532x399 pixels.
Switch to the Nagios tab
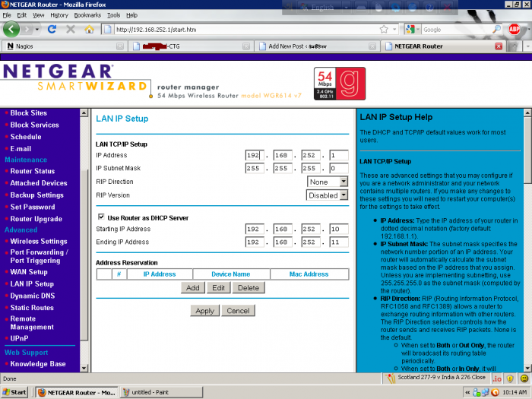click(64, 46)
